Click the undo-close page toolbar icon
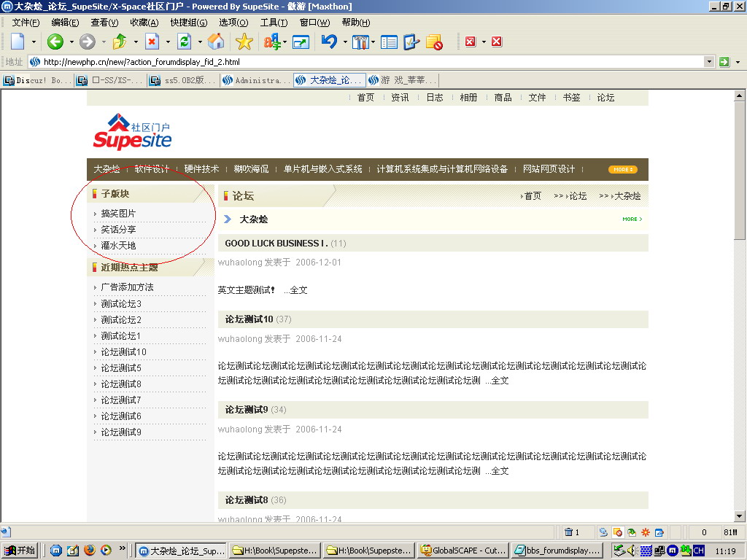747x560 pixels. tap(120, 42)
